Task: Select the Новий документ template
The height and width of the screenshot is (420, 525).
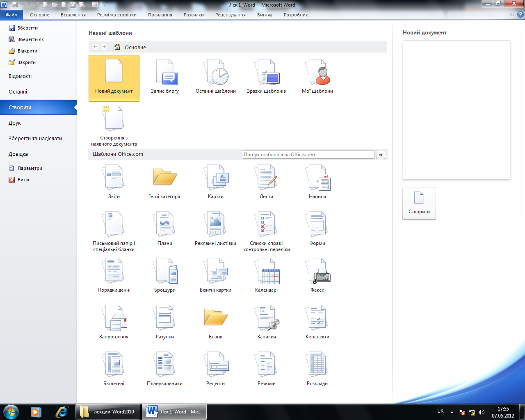Action: click(114, 78)
